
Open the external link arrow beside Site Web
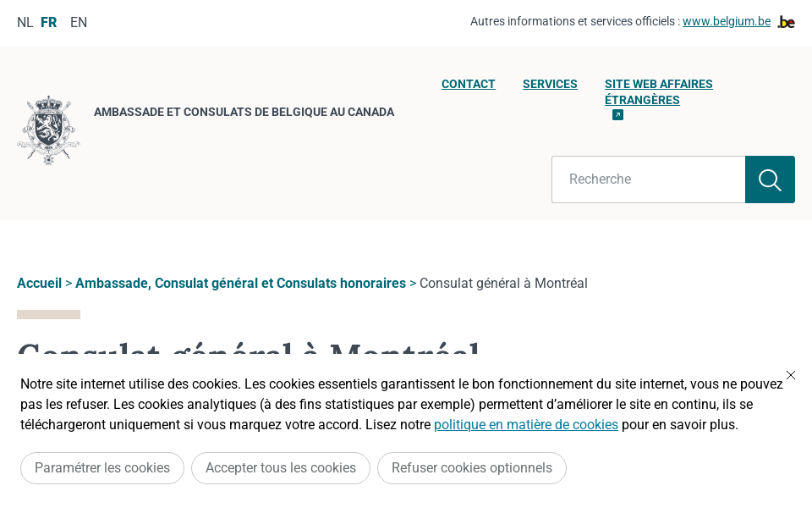click(617, 114)
